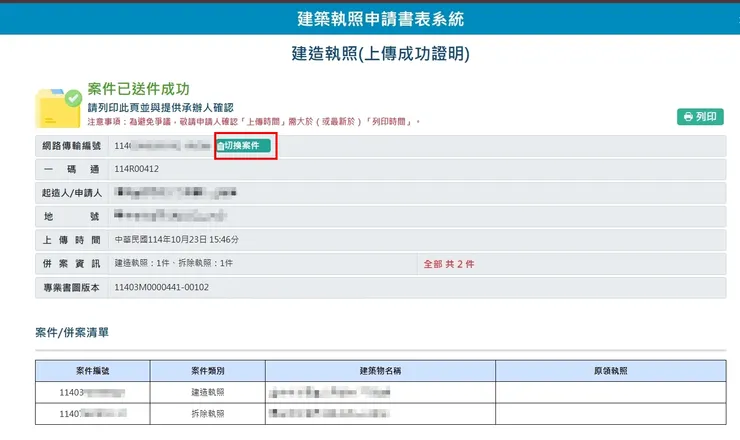
Task: Click the 併案資訊 value text
Action: [x=174, y=263]
